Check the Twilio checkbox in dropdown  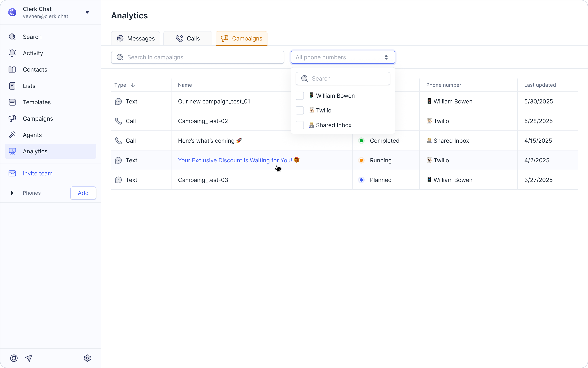[300, 110]
